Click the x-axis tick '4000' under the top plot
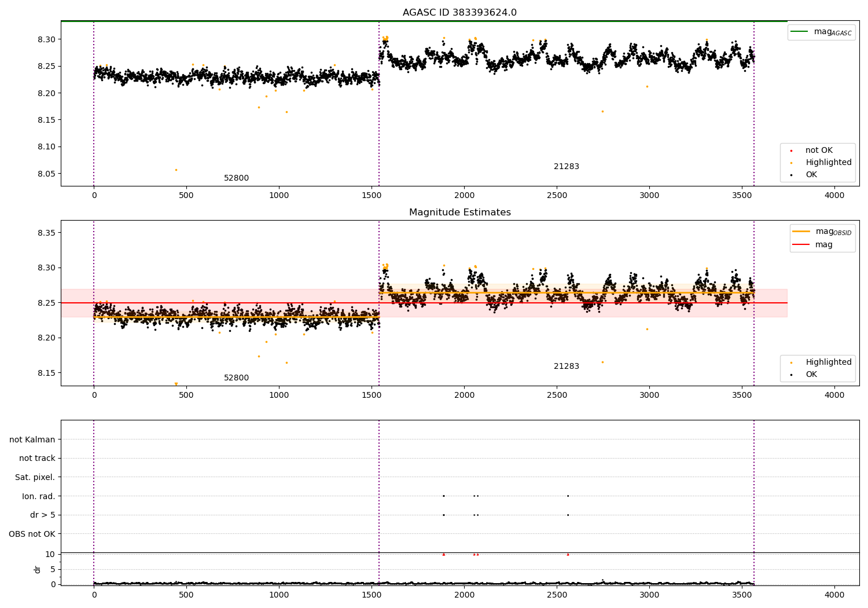Viewport: 868px width, 608px height. coord(834,196)
